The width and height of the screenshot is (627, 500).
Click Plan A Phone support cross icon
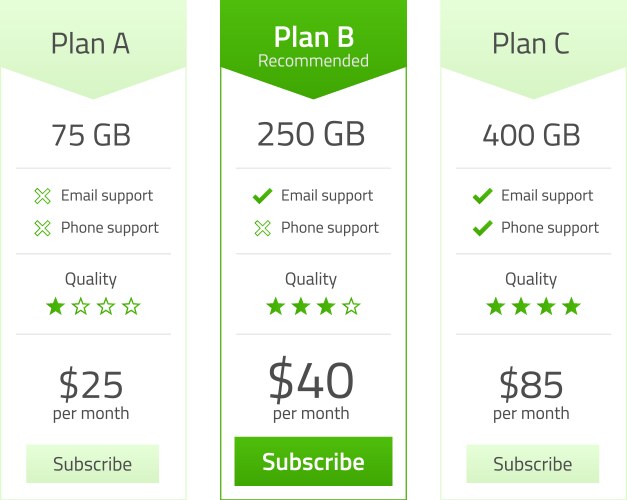pyautogui.click(x=42, y=228)
